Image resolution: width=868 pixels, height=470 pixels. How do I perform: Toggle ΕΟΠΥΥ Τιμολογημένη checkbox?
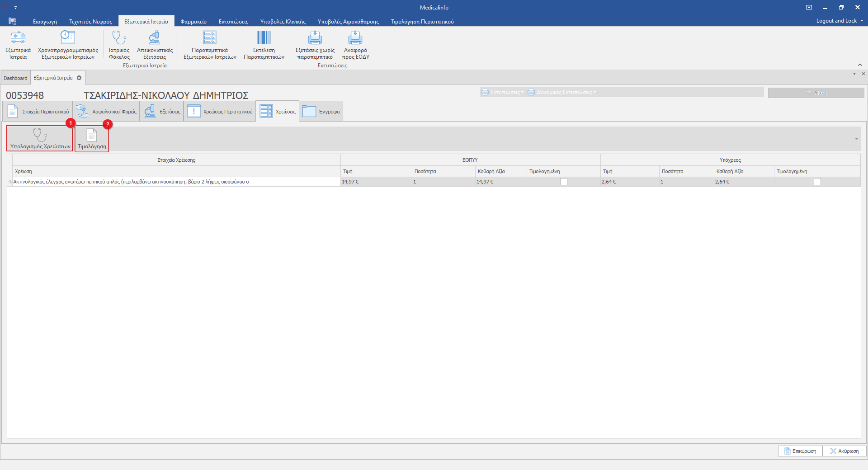tap(564, 182)
